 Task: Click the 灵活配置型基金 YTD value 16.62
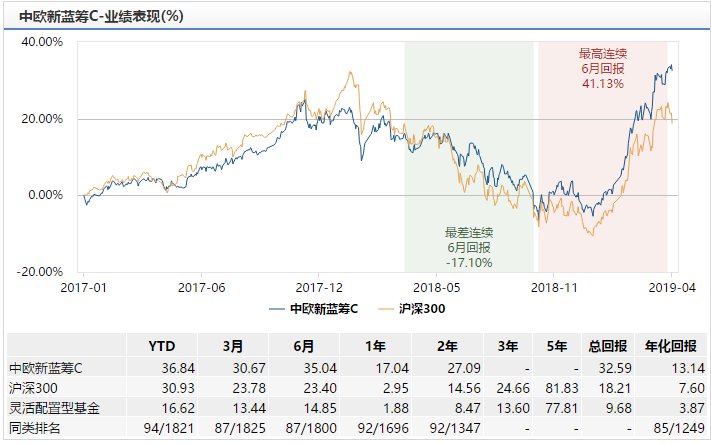(178, 408)
